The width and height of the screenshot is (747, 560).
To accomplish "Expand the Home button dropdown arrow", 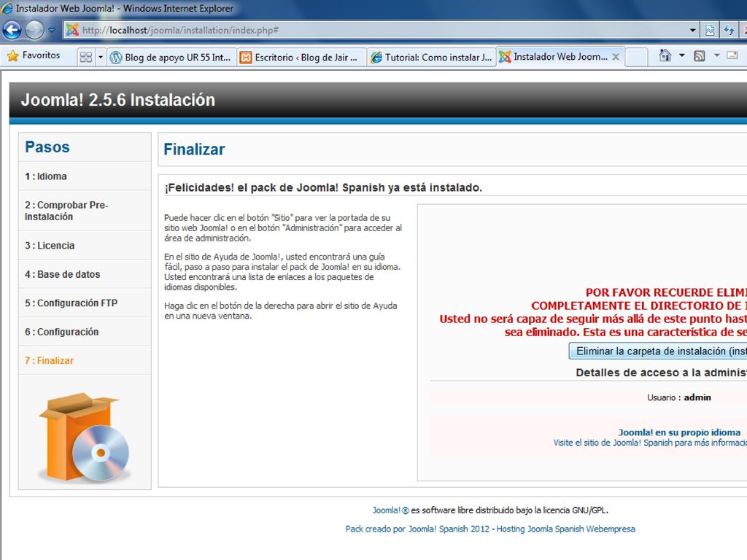I will (682, 55).
